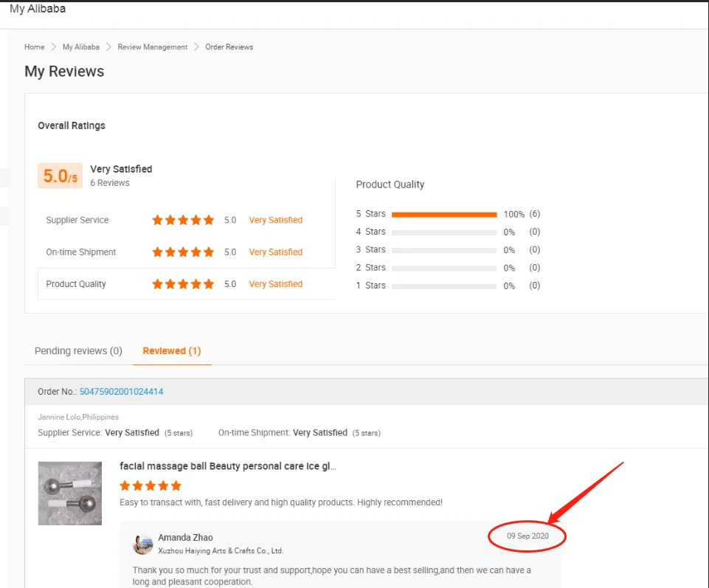Open the facial massage ball product thumbnail
Viewport: 709px width, 588px height.
70,494
